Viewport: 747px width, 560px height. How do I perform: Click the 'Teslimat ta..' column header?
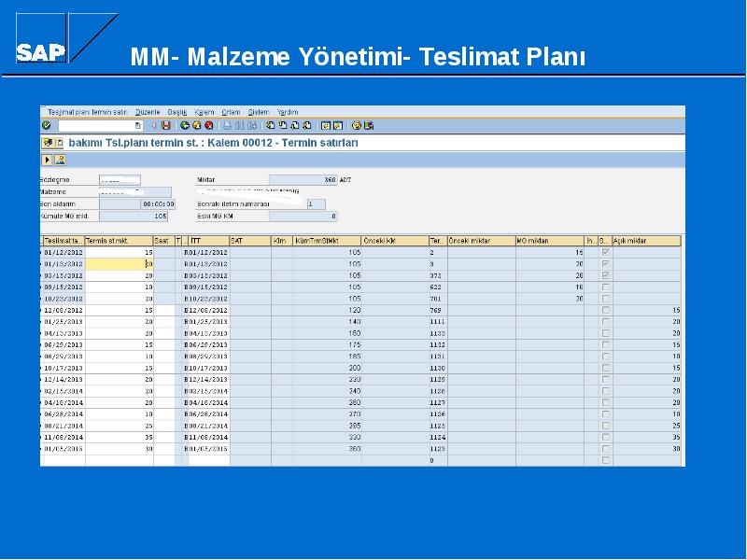[63, 241]
